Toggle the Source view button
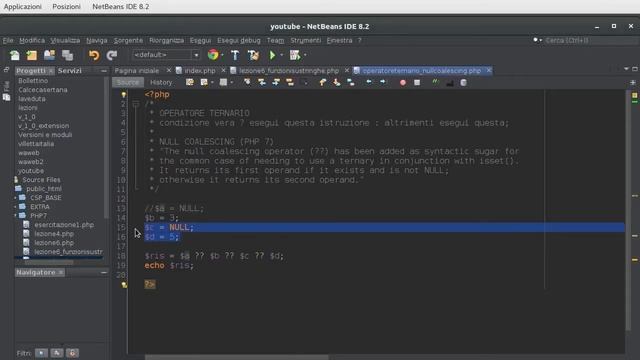The image size is (640, 360). [128, 82]
